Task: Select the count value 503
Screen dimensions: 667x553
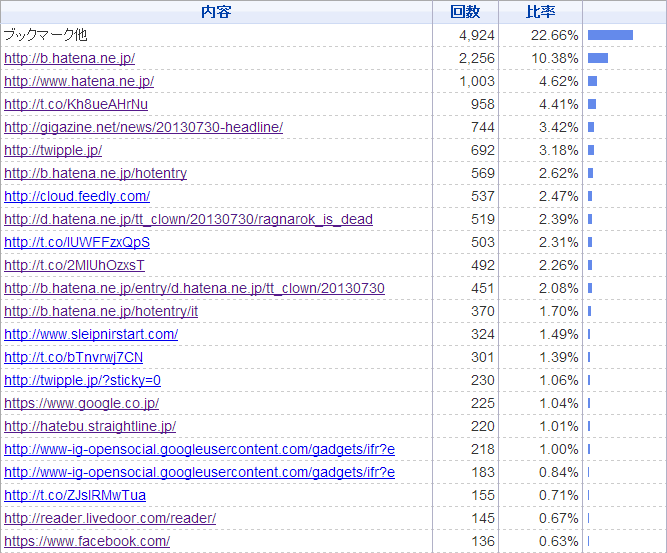Action: [483, 242]
